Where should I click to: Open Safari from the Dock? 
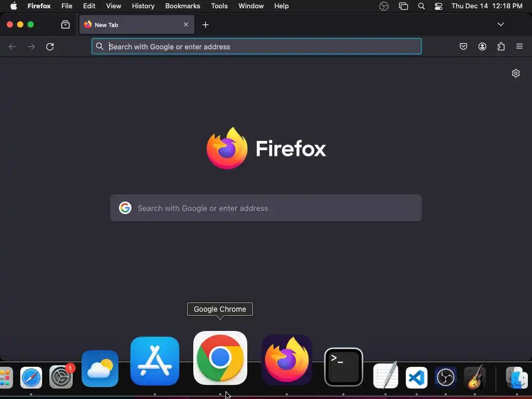[x=31, y=378]
